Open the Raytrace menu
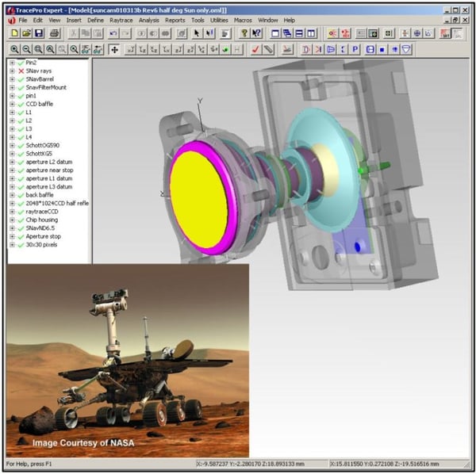The image size is (476, 474). pyautogui.click(x=121, y=19)
